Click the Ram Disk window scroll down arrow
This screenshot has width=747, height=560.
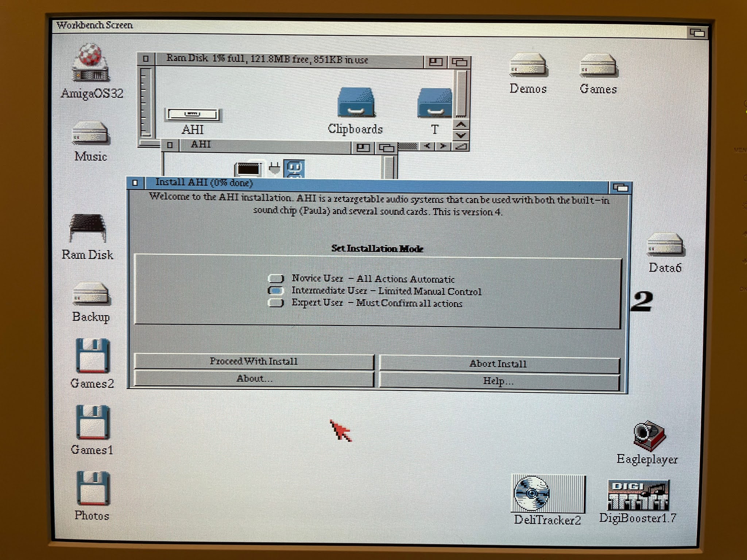pos(461,135)
